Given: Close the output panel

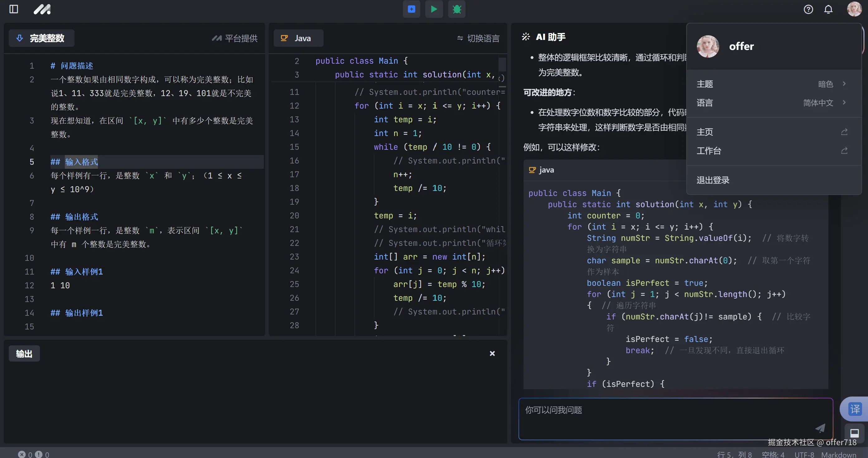Looking at the screenshot, I should tap(492, 353).
